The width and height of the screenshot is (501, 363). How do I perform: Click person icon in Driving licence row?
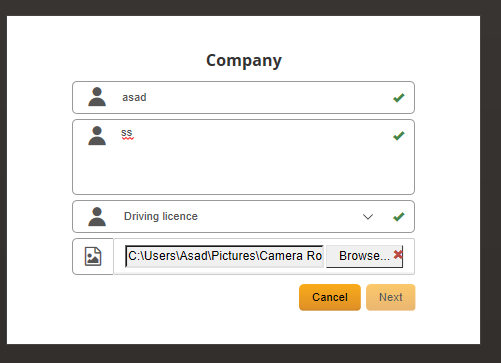(97, 217)
